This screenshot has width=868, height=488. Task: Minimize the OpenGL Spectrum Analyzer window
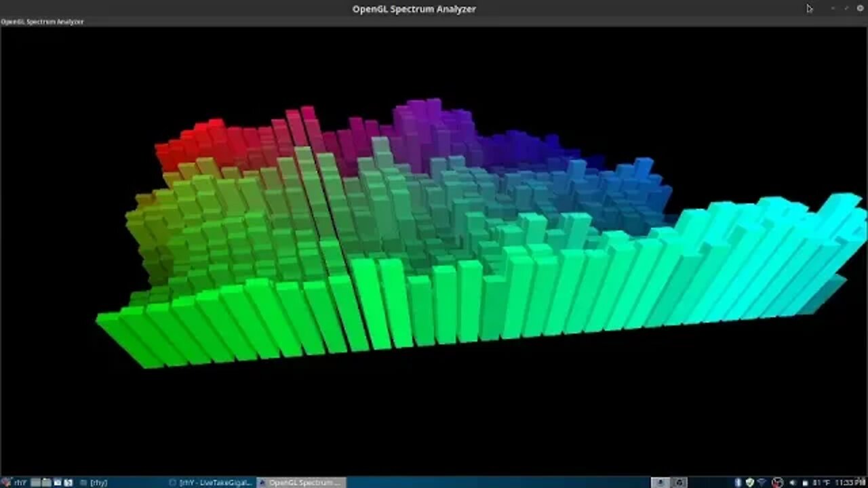(832, 9)
